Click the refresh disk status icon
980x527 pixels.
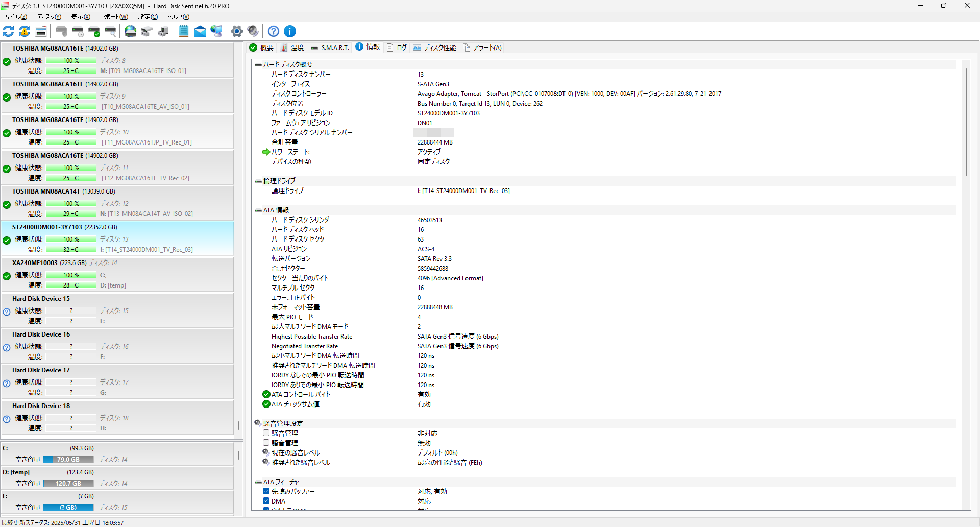click(x=8, y=31)
